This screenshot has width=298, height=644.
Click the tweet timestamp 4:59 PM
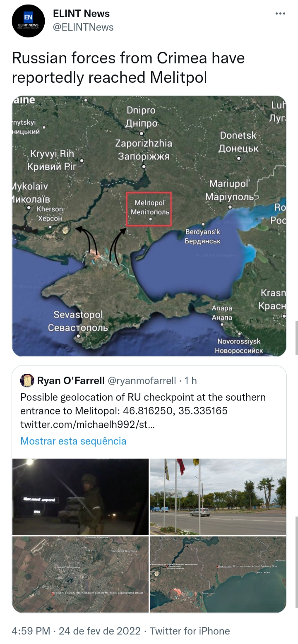[31, 631]
